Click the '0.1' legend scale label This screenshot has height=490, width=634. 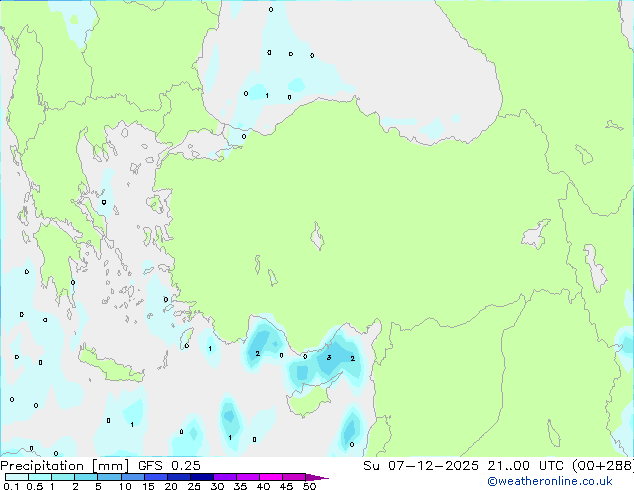[x=11, y=486]
